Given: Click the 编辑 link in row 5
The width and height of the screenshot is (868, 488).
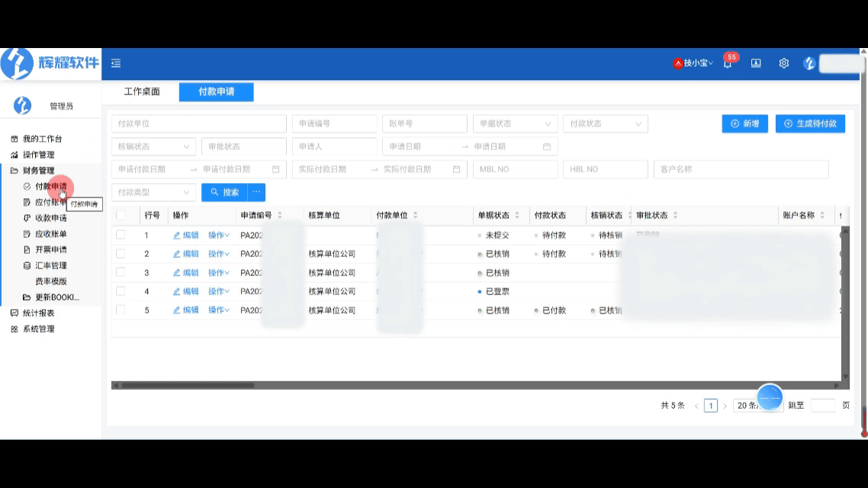Looking at the screenshot, I should 185,310.
